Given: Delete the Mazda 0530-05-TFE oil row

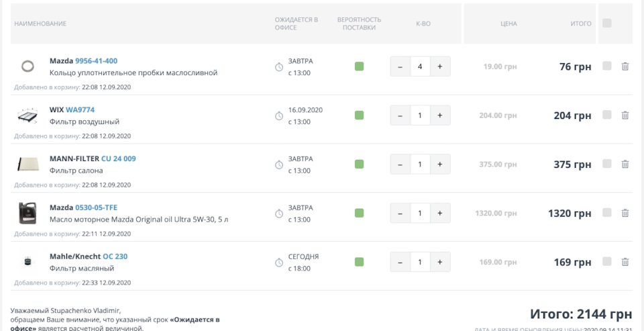Looking at the screenshot, I should coord(625,213).
